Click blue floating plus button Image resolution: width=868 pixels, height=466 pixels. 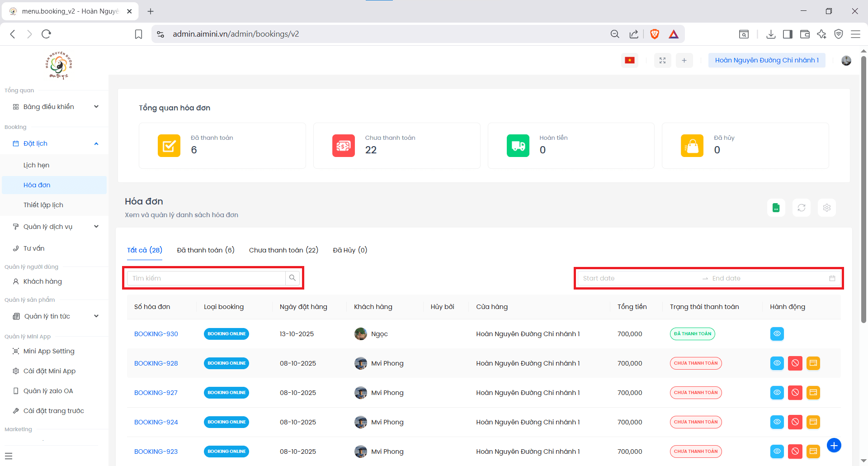(x=834, y=445)
